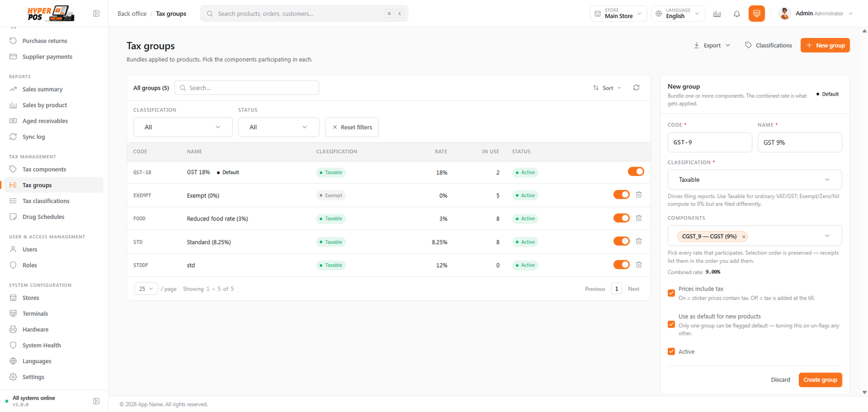Open the Status filter dropdown
This screenshot has width=868, height=412.
coord(279,127)
